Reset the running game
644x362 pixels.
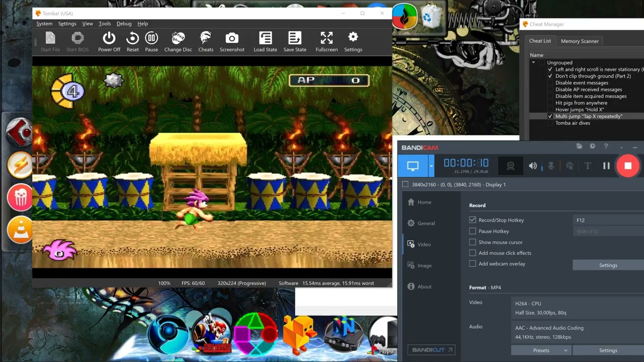coord(132,41)
